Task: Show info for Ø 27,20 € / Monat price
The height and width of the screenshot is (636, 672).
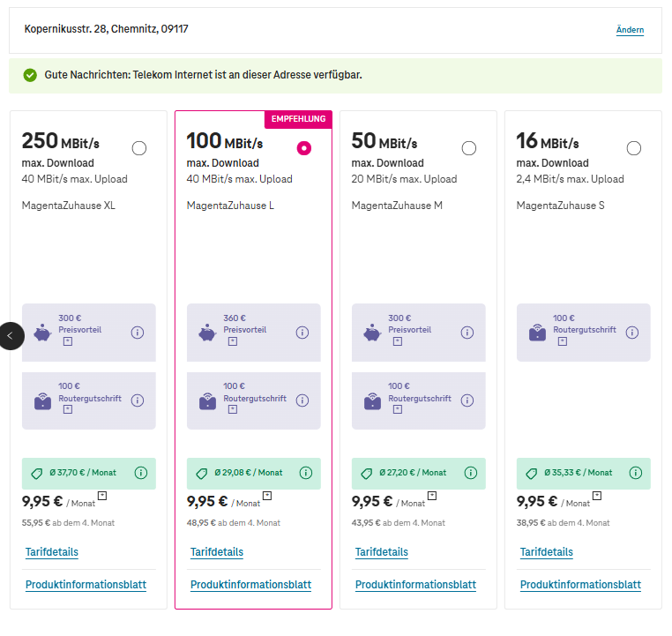Action: point(471,473)
